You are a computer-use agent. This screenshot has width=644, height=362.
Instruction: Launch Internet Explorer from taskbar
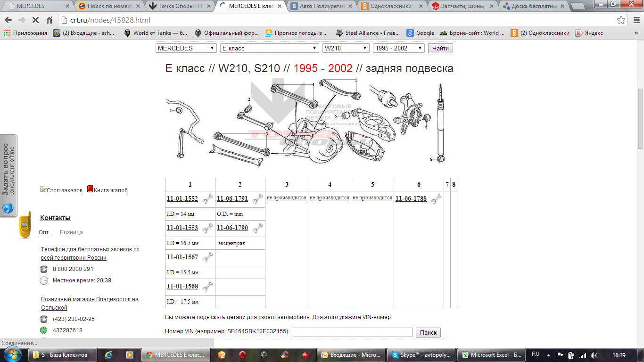(x=109, y=355)
